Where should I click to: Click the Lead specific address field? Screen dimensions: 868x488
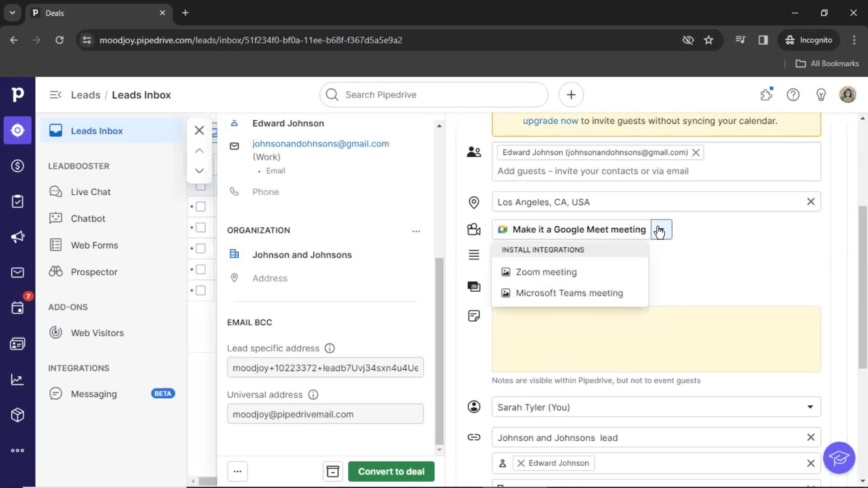pos(325,368)
